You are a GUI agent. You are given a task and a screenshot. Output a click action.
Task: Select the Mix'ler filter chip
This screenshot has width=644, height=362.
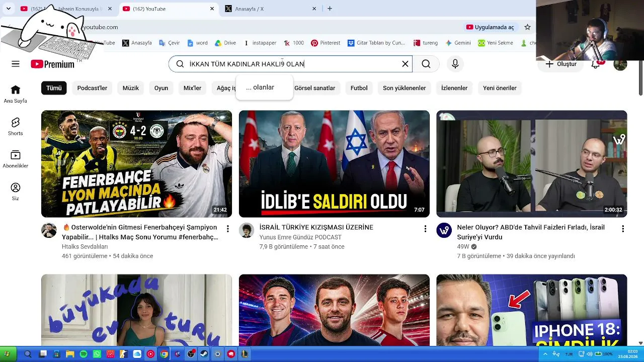192,88
